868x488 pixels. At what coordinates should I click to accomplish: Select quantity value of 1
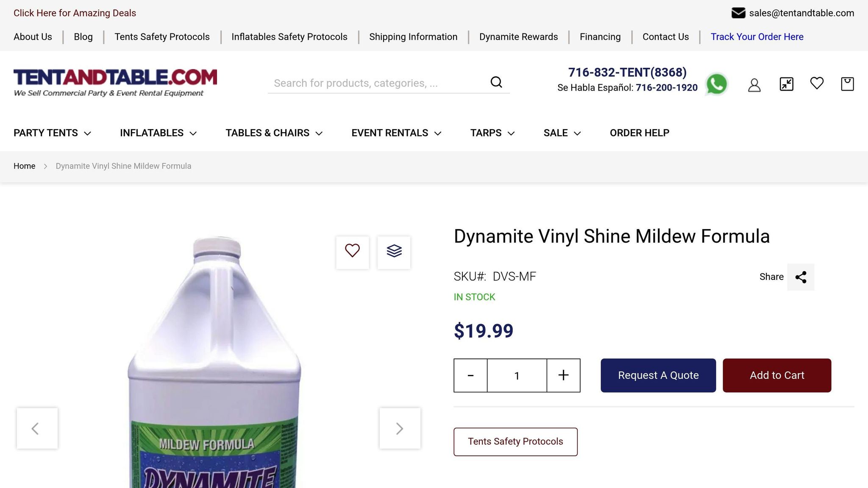[517, 375]
